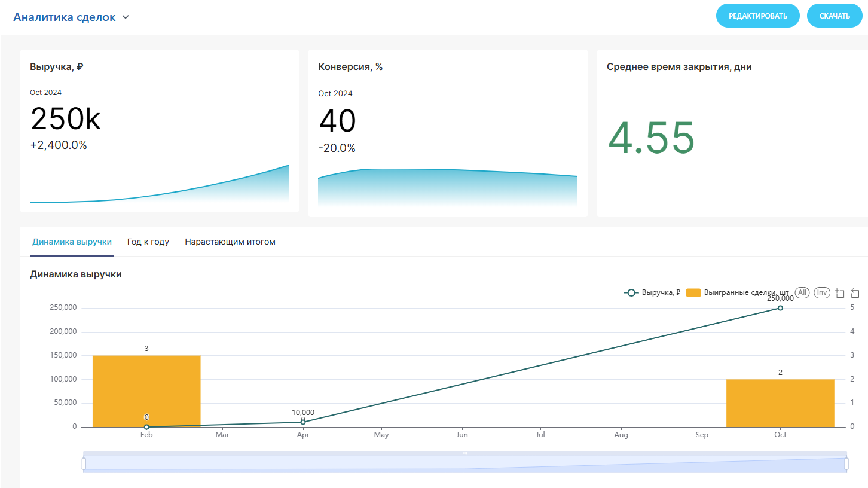The image size is (868, 488).
Task: Activate the zoom area select icon
Action: (x=840, y=293)
